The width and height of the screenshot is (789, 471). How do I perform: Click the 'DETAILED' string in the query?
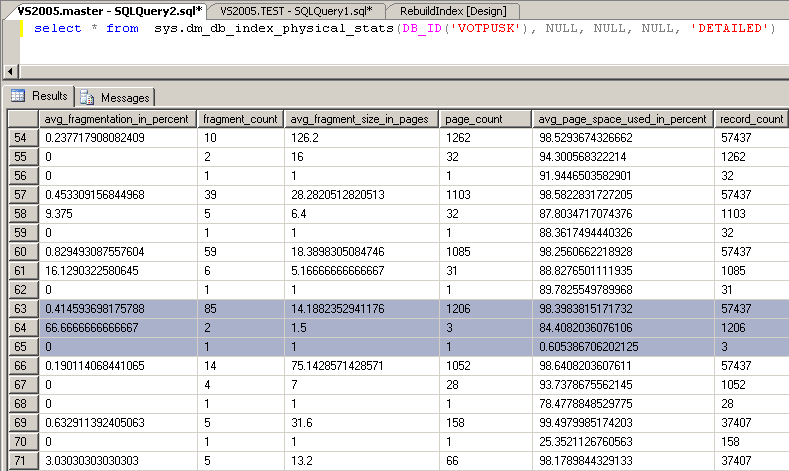[x=730, y=28]
